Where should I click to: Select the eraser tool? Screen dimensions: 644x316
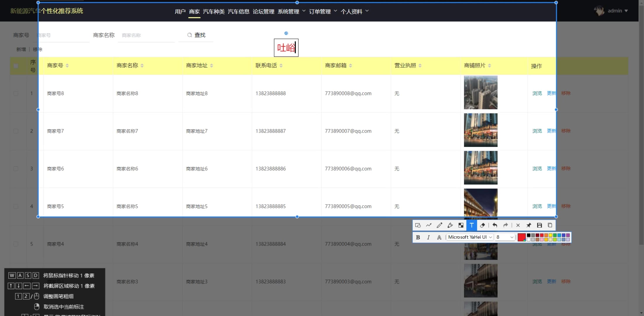(x=482, y=225)
